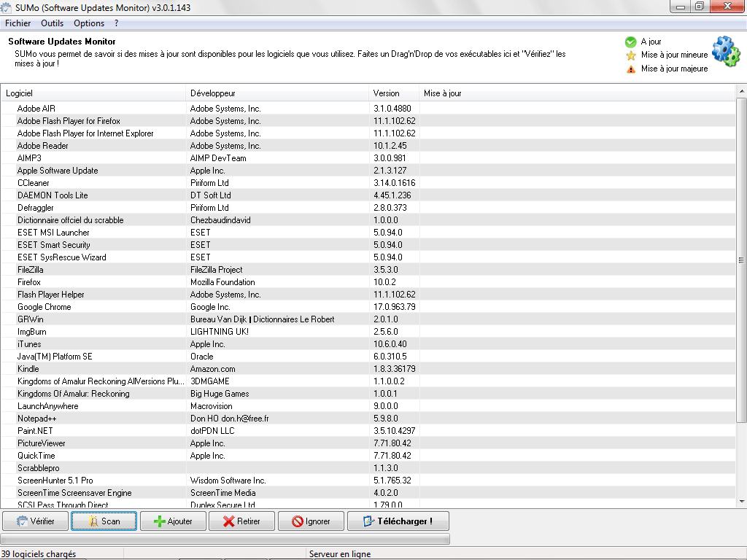Click the warning 'Mise à jour majeure' icon
Viewport: 747px width, 560px height.
click(631, 69)
